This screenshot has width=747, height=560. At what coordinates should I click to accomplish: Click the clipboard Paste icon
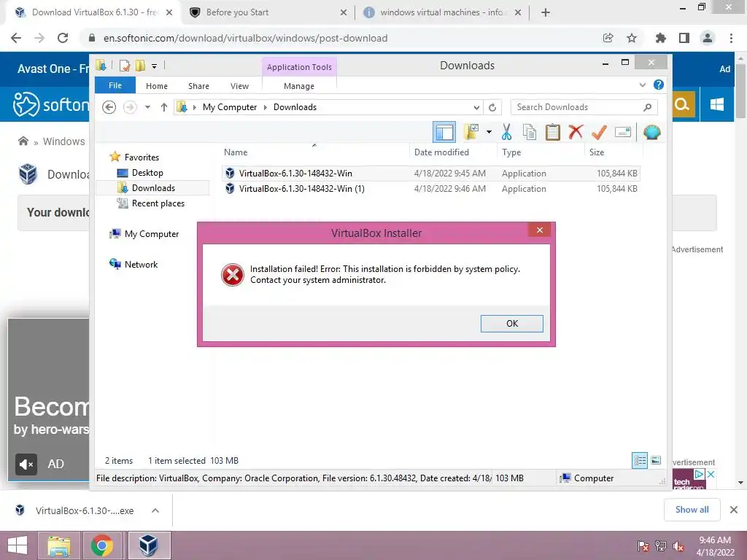point(553,132)
